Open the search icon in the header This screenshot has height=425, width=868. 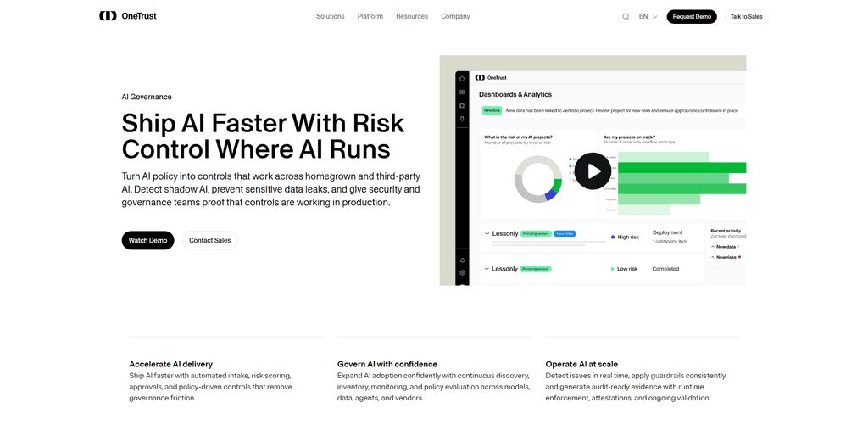point(626,17)
